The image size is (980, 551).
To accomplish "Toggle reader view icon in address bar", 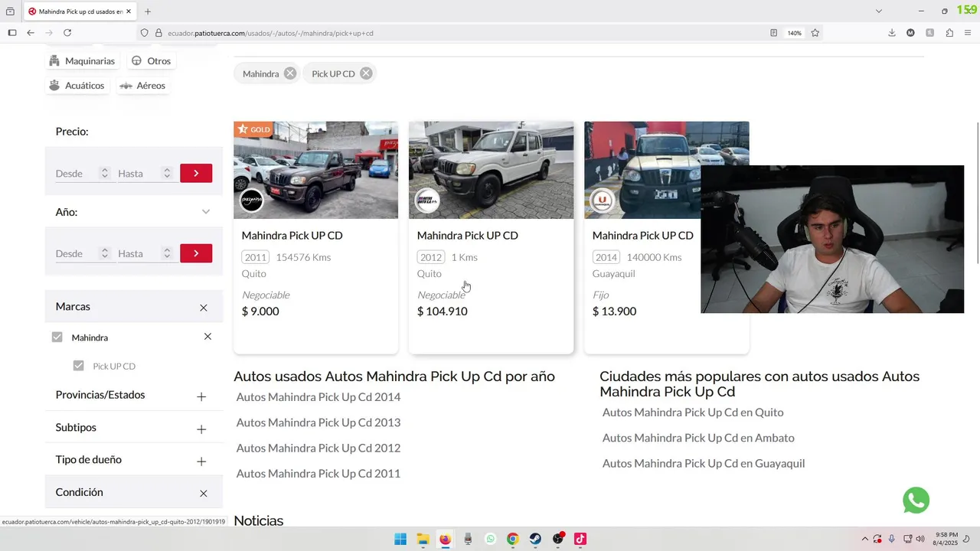I will (x=774, y=33).
